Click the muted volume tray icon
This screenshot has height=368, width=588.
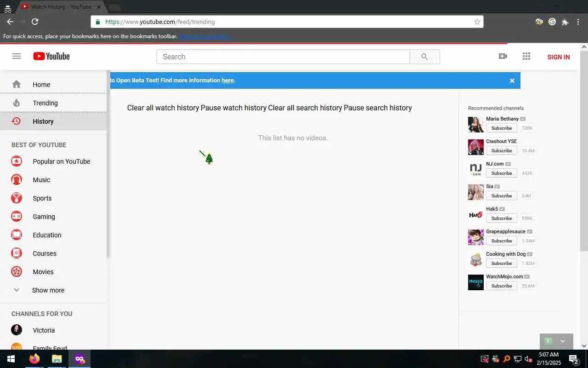click(x=529, y=359)
